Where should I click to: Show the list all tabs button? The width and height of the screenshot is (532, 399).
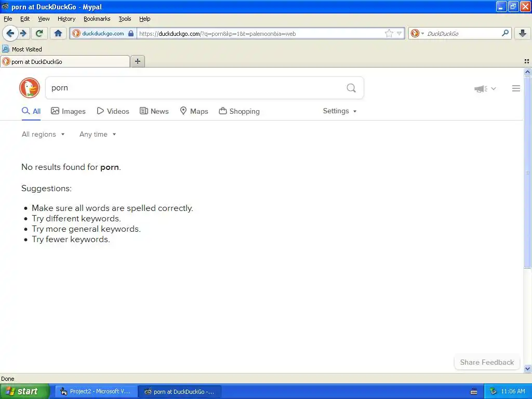[x=527, y=61]
